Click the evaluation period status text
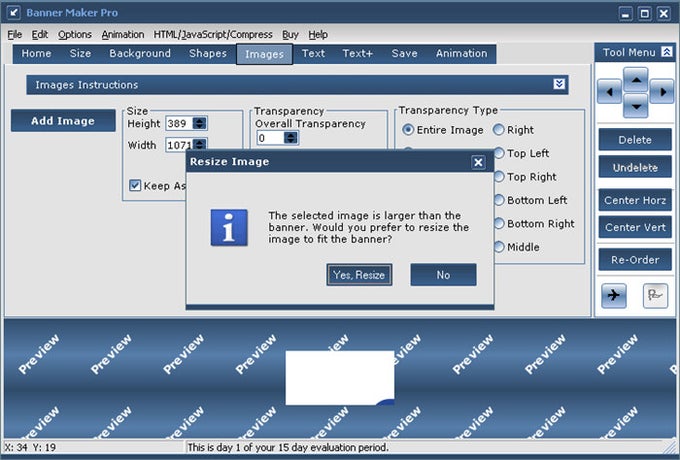This screenshot has height=460, width=680. coord(288,447)
